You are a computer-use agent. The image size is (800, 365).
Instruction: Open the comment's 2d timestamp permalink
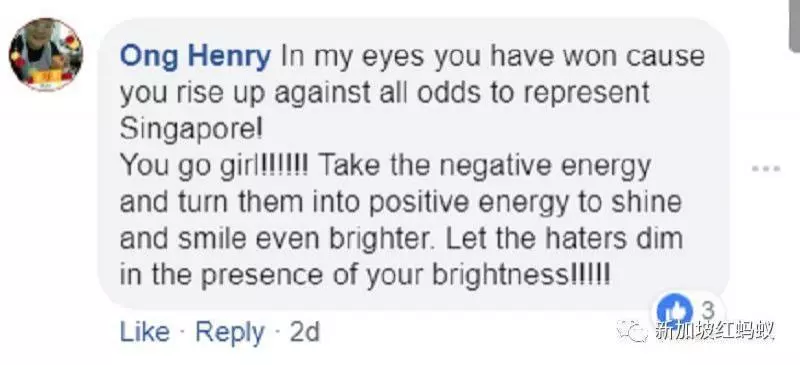[304, 332]
